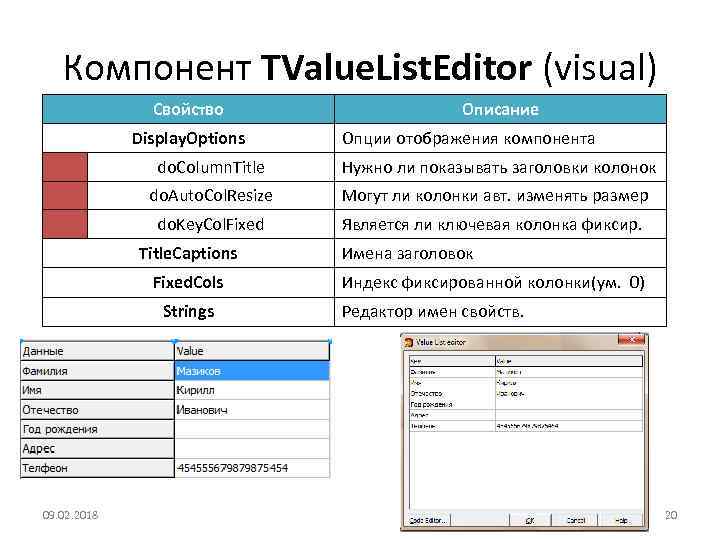The image size is (720, 540).
Task: Click the 'Имена заголовок' description
Action: 407,253
